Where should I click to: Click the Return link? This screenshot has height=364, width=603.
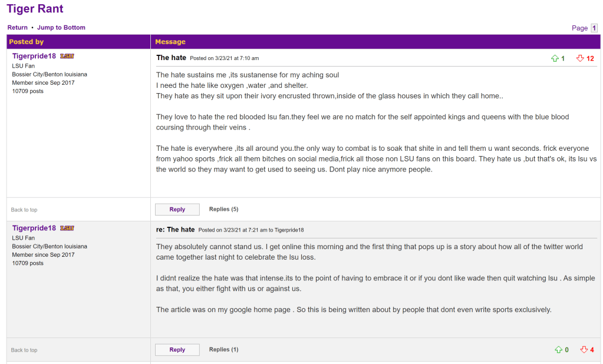[18, 28]
